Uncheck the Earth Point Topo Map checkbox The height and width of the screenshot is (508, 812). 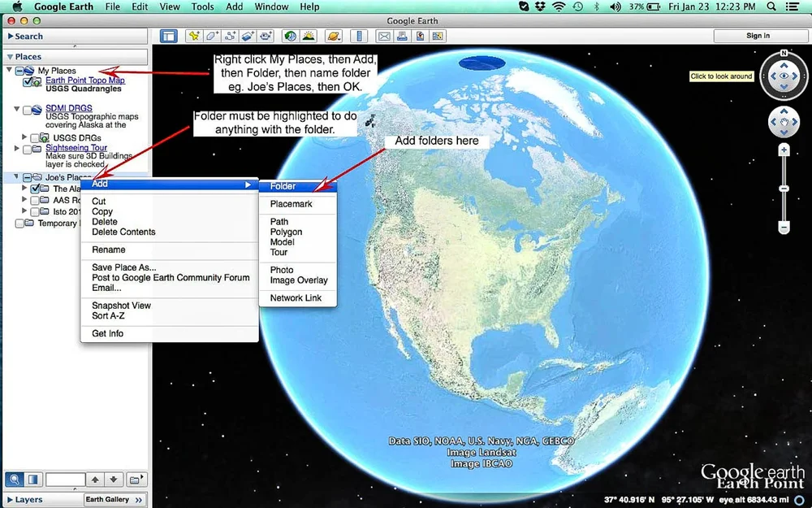point(28,81)
